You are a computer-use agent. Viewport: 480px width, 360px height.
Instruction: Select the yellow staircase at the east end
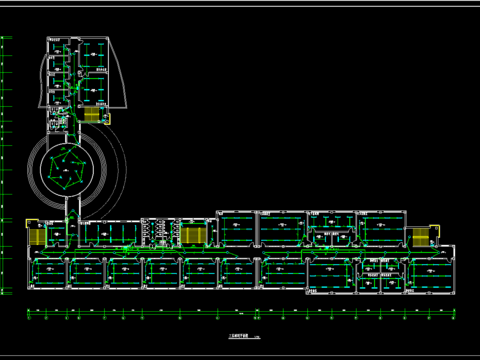point(421,236)
